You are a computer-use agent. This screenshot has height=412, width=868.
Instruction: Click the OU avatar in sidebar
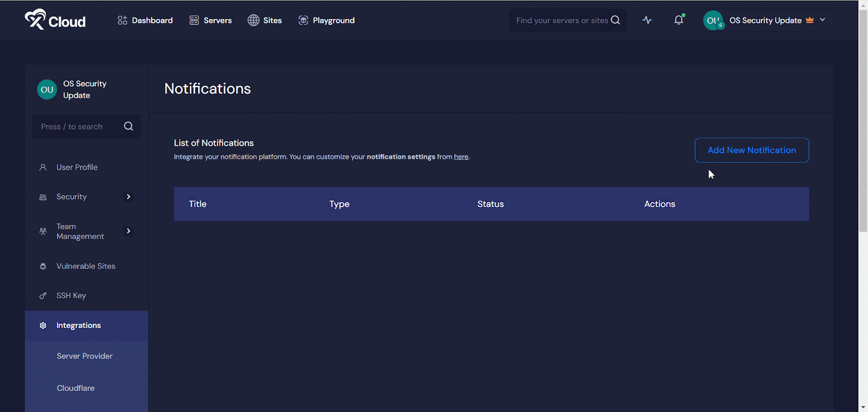(x=47, y=89)
